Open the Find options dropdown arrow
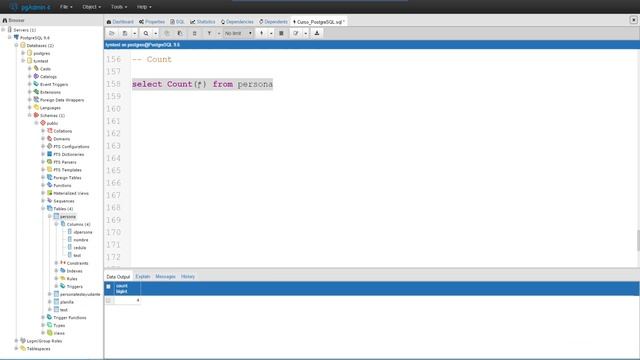 point(156,33)
